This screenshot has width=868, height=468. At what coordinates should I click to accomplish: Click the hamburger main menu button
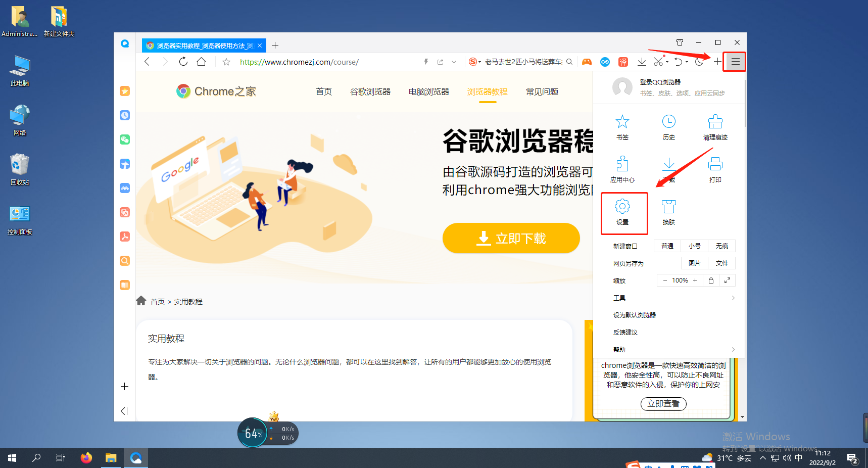coord(736,62)
